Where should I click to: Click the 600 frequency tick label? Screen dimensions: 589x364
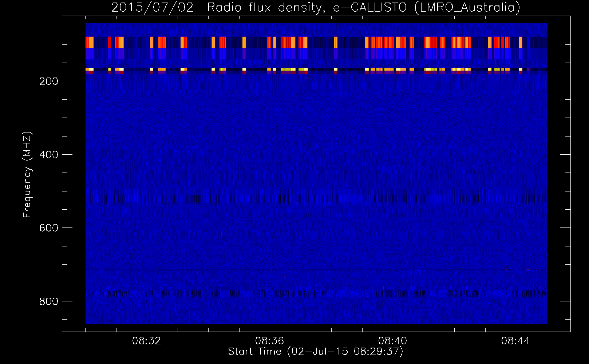(x=49, y=228)
